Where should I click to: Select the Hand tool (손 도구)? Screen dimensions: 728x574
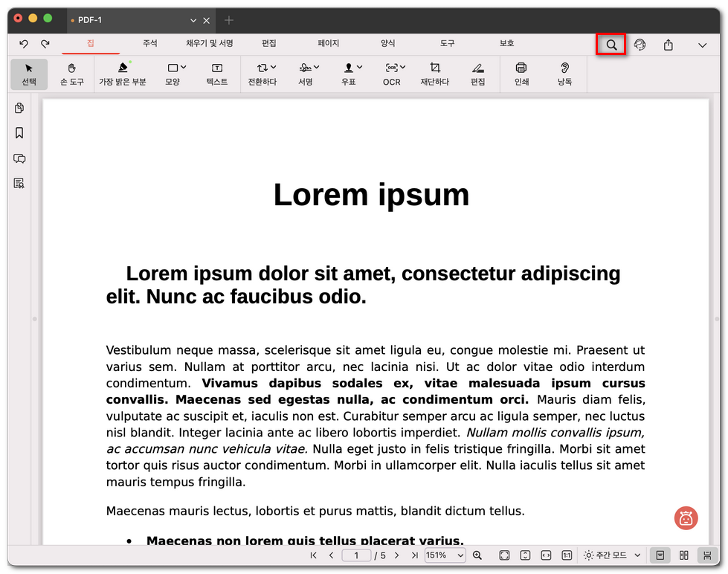click(x=72, y=74)
